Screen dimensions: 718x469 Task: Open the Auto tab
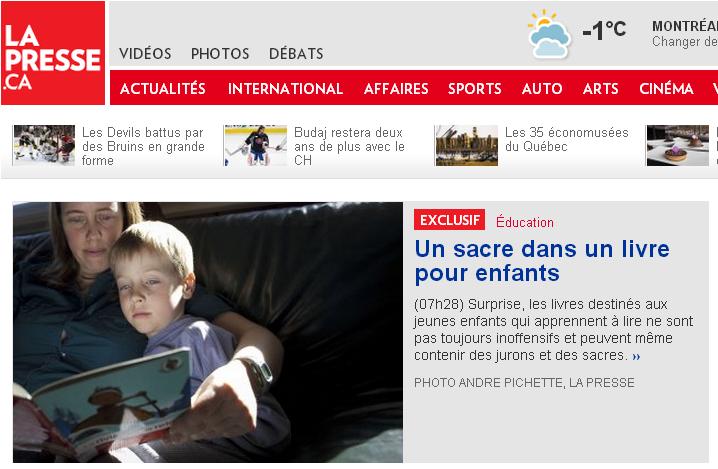[x=542, y=88]
